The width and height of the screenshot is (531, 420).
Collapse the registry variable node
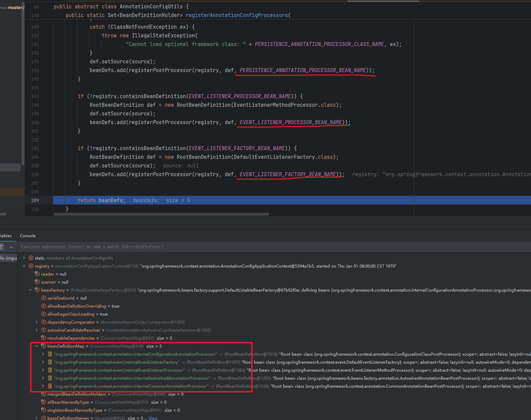point(24,266)
